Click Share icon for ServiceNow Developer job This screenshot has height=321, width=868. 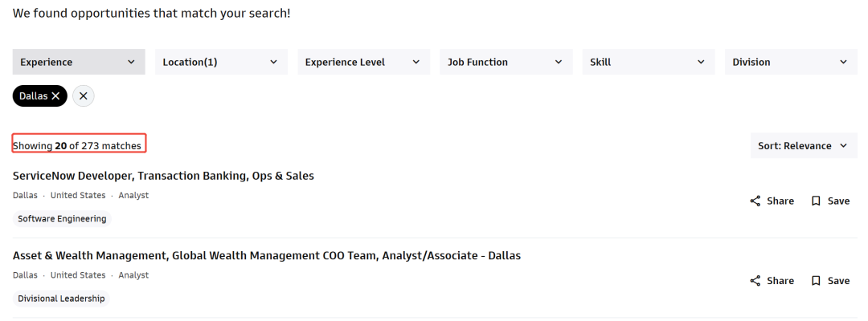point(755,201)
